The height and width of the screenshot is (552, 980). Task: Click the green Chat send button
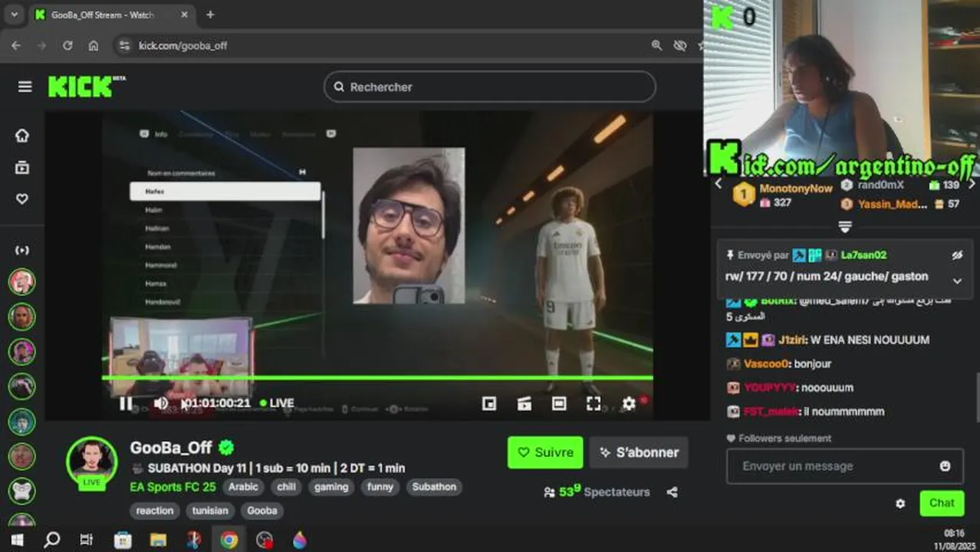(942, 504)
